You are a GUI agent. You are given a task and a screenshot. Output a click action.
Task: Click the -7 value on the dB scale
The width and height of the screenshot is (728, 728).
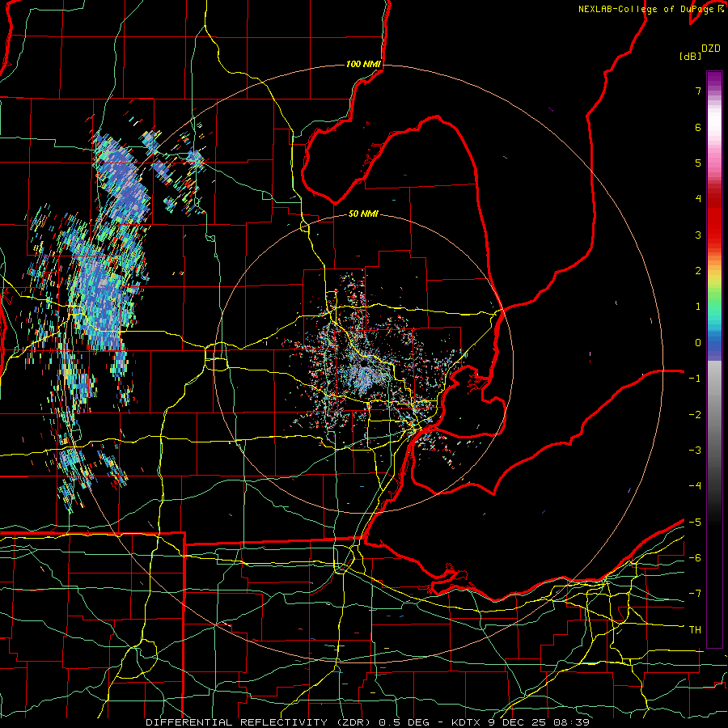point(695,594)
